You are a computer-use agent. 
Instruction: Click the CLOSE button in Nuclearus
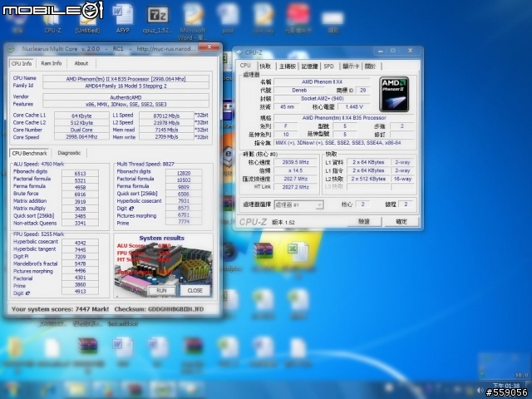pyautogui.click(x=195, y=291)
